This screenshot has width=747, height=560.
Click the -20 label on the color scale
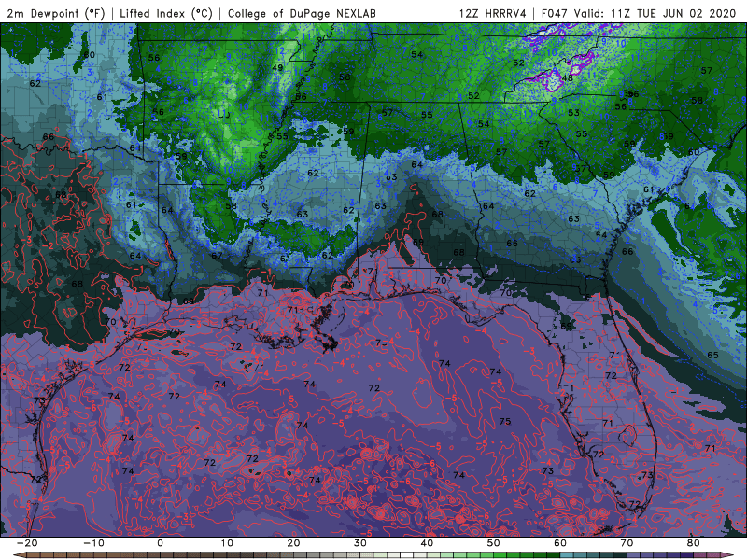click(27, 543)
